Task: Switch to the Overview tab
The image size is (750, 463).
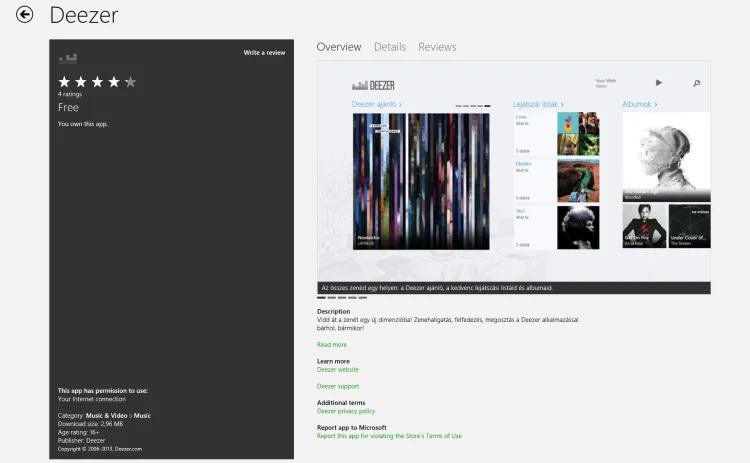Action: click(x=339, y=47)
